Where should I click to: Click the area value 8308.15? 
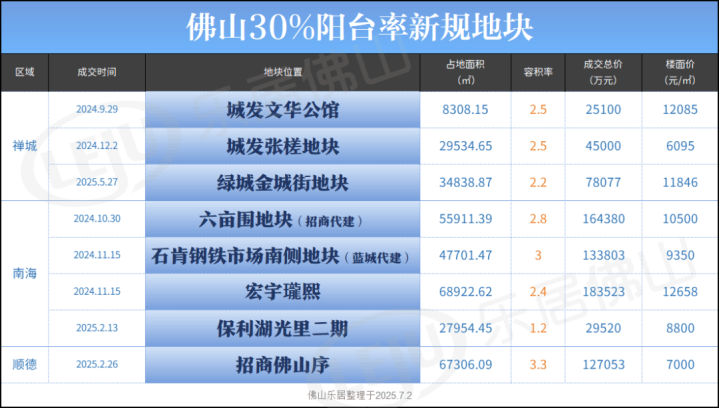point(465,110)
